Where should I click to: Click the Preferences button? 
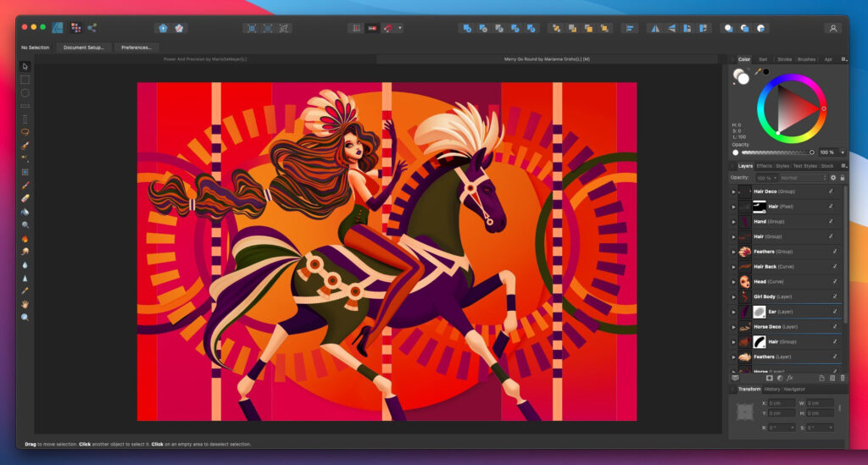(136, 47)
